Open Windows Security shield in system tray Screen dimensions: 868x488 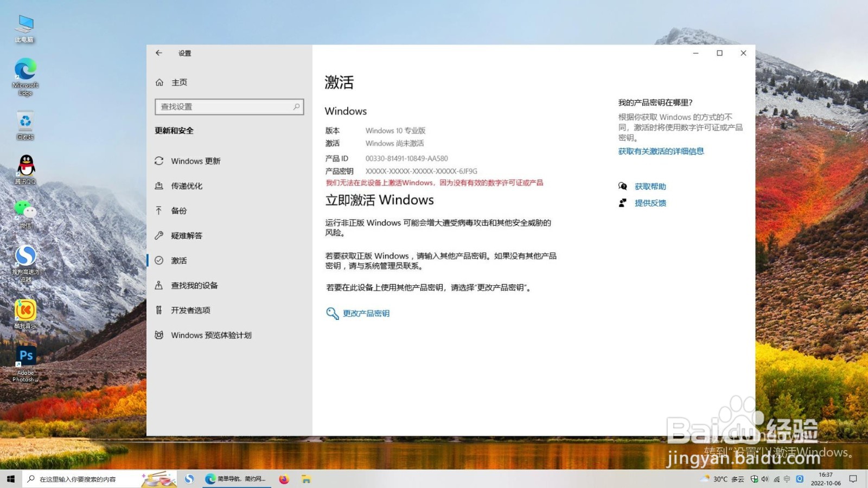pos(754,479)
